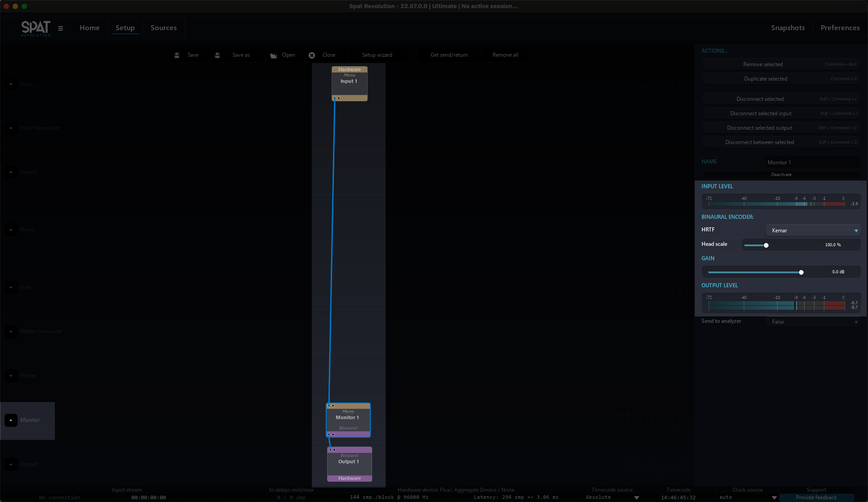Click Duplicate selected action
This screenshot has width=868, height=502.
click(765, 79)
